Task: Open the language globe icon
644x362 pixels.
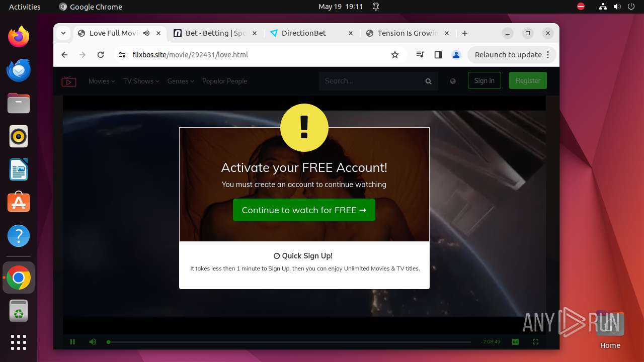Action: (453, 81)
